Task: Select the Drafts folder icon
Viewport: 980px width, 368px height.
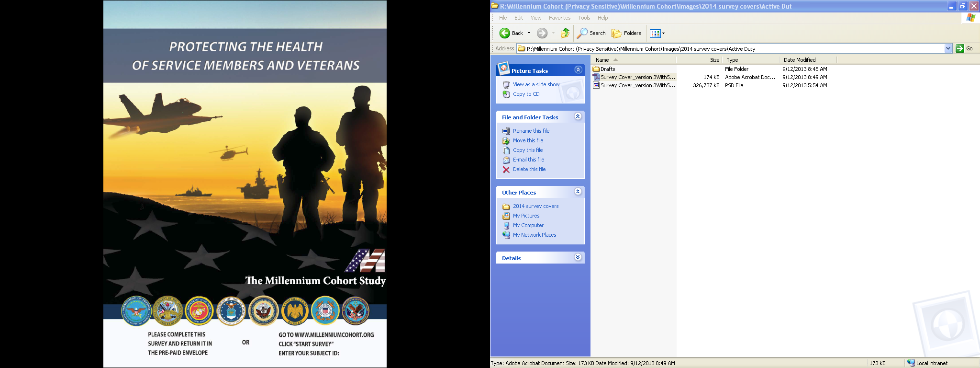Action: [596, 69]
